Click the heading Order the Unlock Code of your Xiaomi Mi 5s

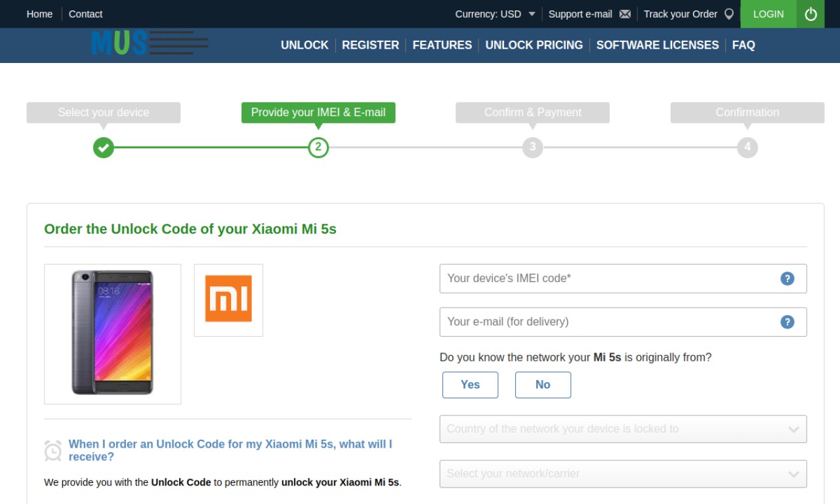pos(190,229)
